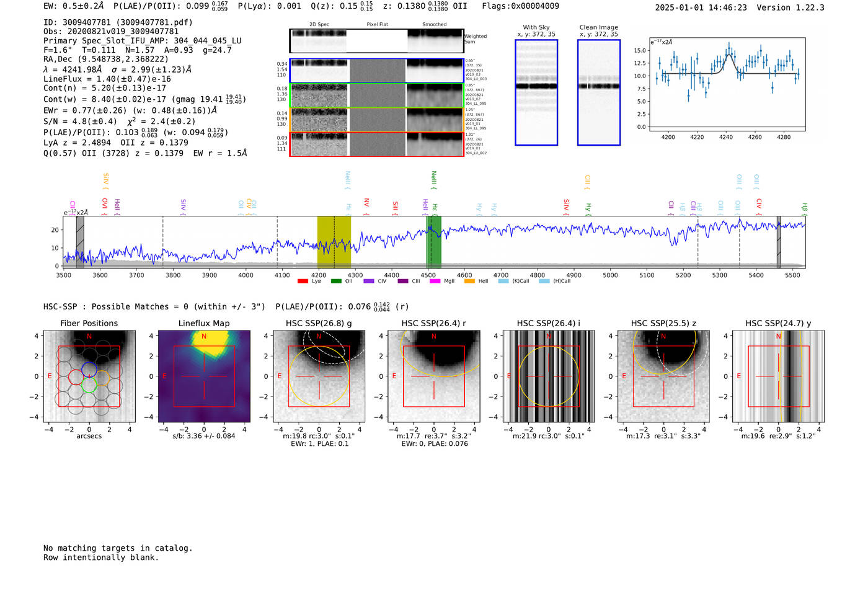Click the orange CIII label above the spectrum
Screen dimensions: 868x591
click(x=587, y=181)
